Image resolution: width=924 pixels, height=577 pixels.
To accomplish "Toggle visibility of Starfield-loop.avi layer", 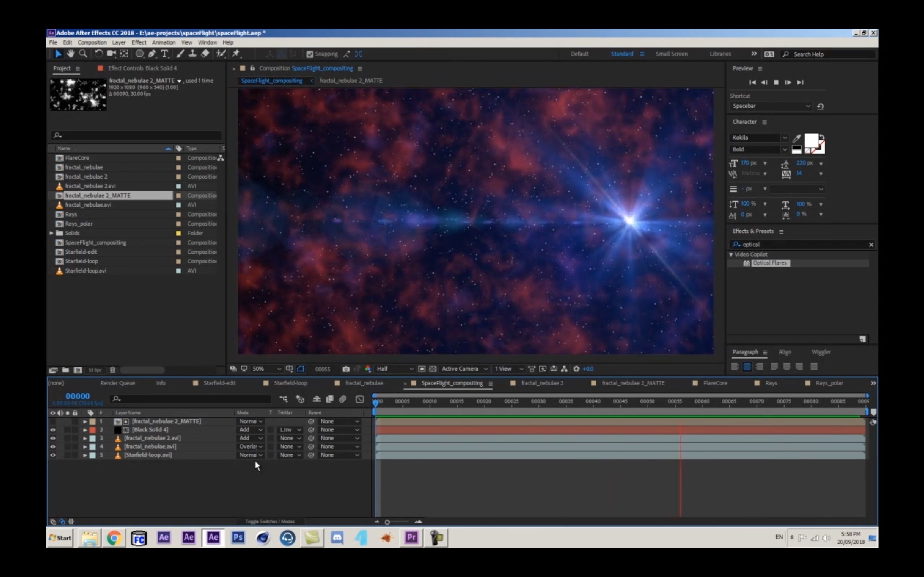I will point(52,455).
